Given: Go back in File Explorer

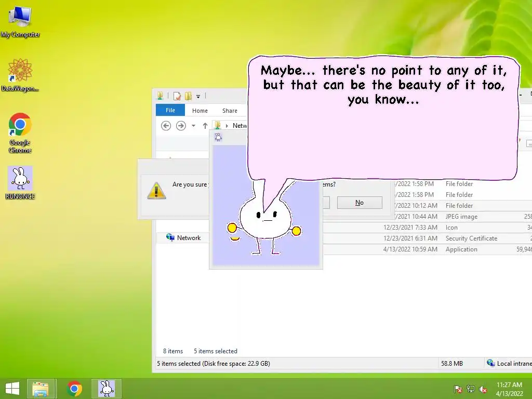Looking at the screenshot, I should pos(166,126).
